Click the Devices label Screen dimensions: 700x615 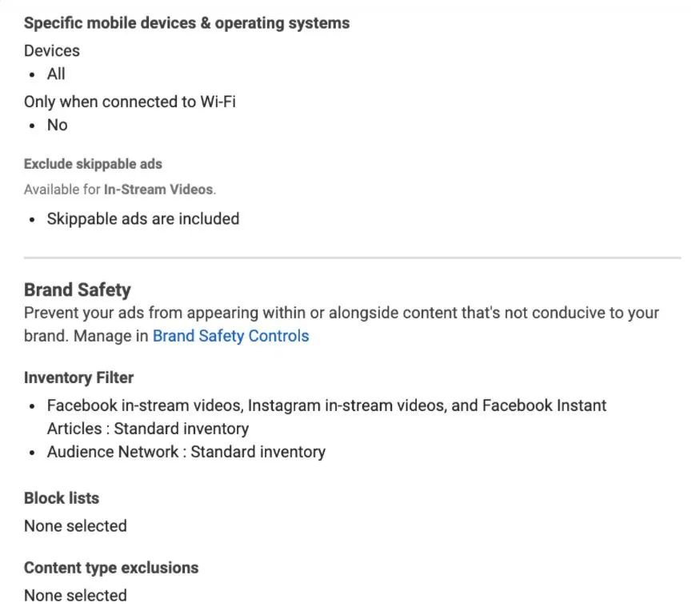click(x=52, y=50)
